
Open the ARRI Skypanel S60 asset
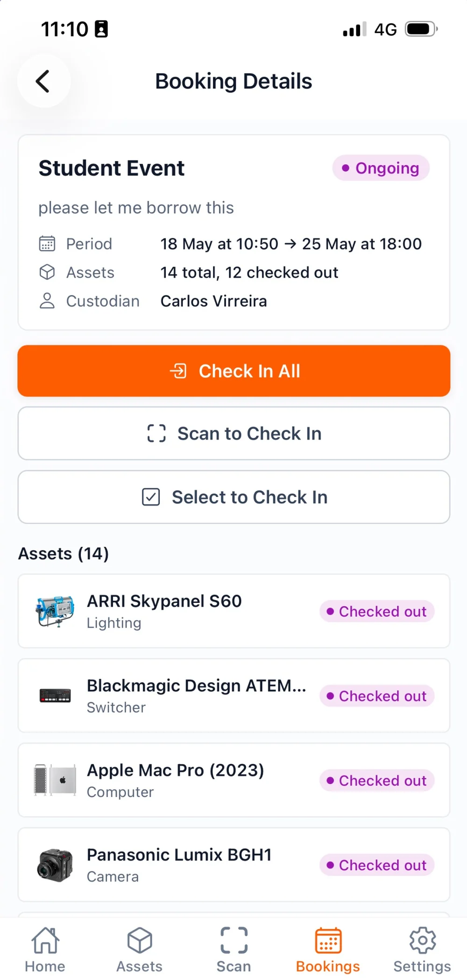click(x=234, y=611)
